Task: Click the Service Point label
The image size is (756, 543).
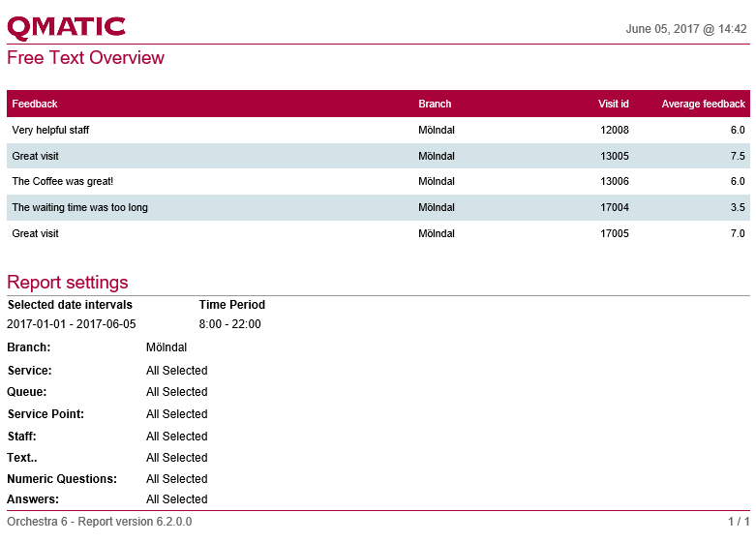Action: (x=45, y=414)
